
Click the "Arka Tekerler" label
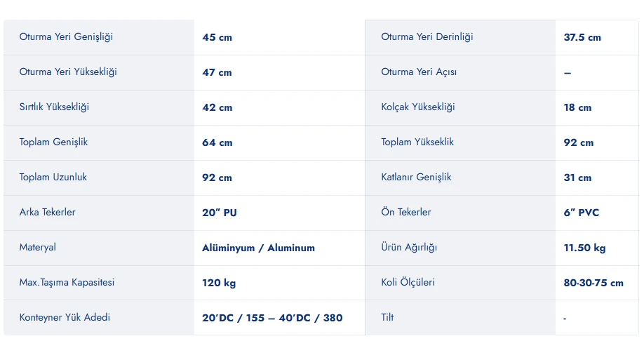pyautogui.click(x=47, y=213)
